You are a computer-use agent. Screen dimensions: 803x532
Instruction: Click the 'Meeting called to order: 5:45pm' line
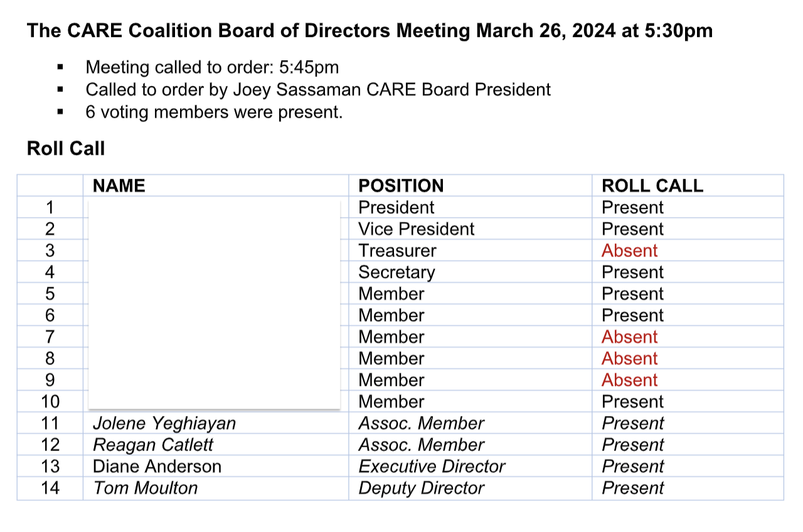(212, 67)
